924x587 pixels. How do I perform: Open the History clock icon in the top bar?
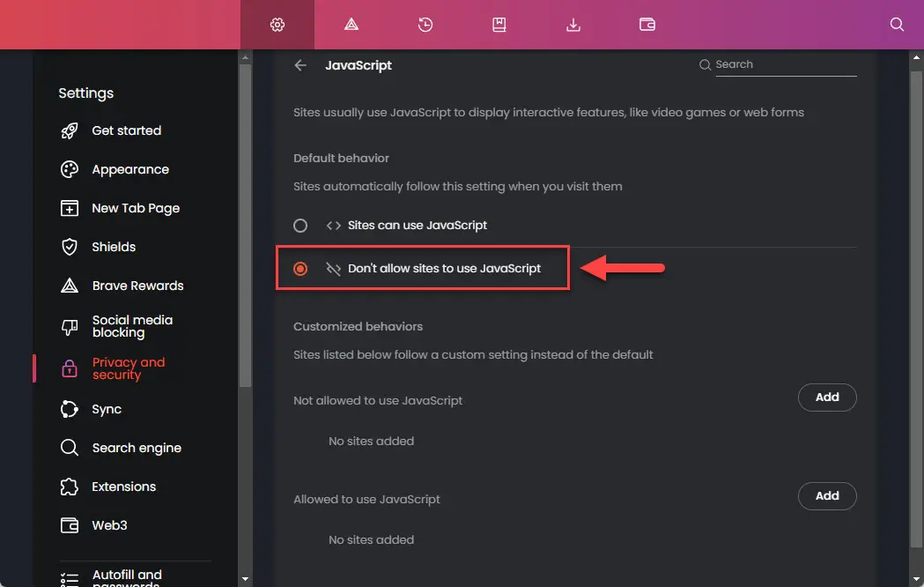[425, 24]
